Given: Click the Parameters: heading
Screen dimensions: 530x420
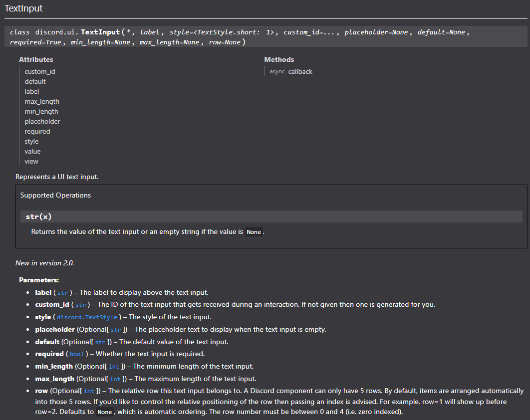Looking at the screenshot, I should pyautogui.click(x=39, y=280).
